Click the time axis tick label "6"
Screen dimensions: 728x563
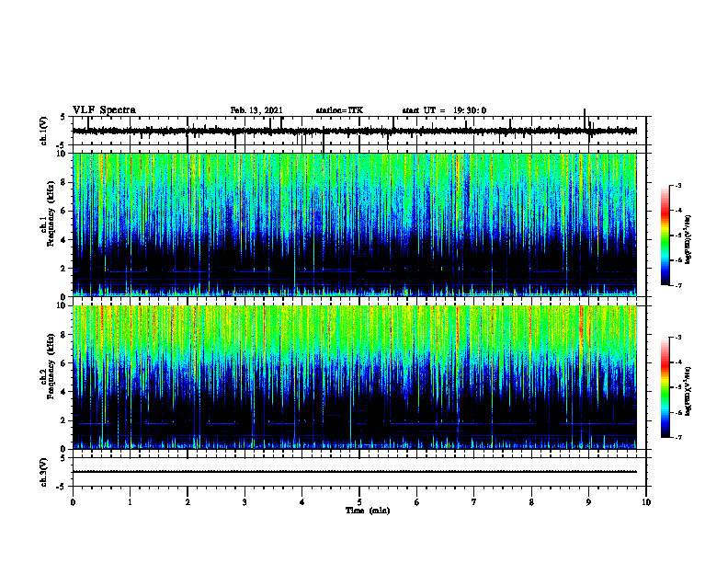click(417, 502)
